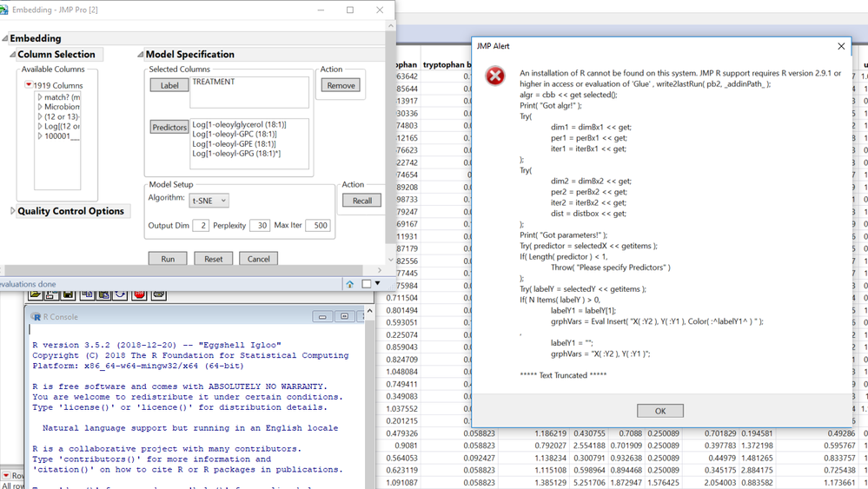The height and width of the screenshot is (489, 868).
Task: Click the home icon in status bar
Action: 349,284
